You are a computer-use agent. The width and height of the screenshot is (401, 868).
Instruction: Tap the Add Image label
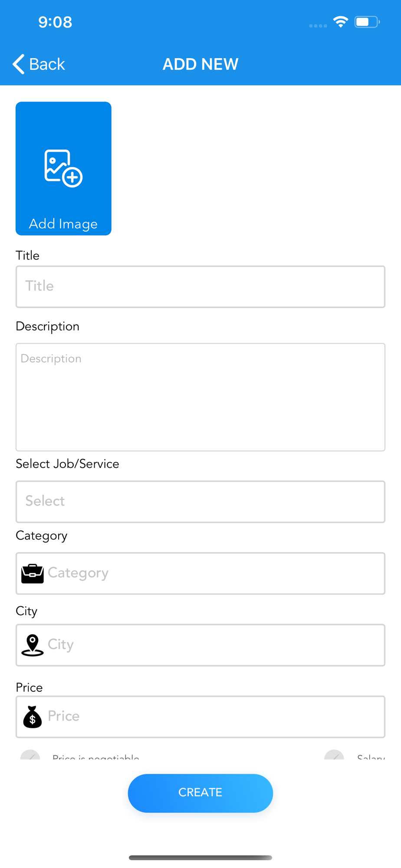(63, 224)
